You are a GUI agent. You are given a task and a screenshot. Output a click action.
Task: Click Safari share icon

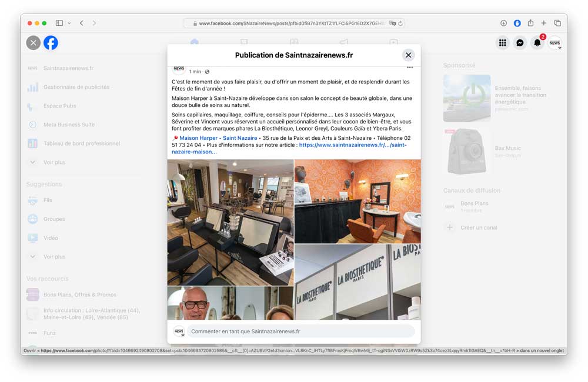pyautogui.click(x=530, y=23)
